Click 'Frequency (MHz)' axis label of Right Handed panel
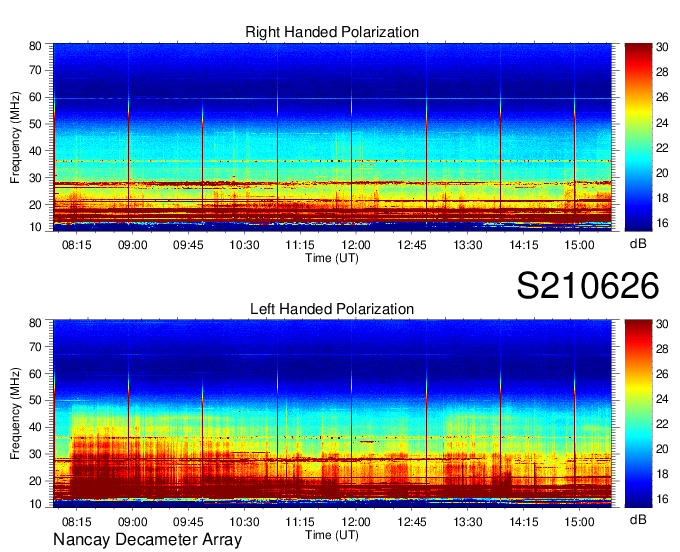The width and height of the screenshot is (680, 552). [15, 137]
